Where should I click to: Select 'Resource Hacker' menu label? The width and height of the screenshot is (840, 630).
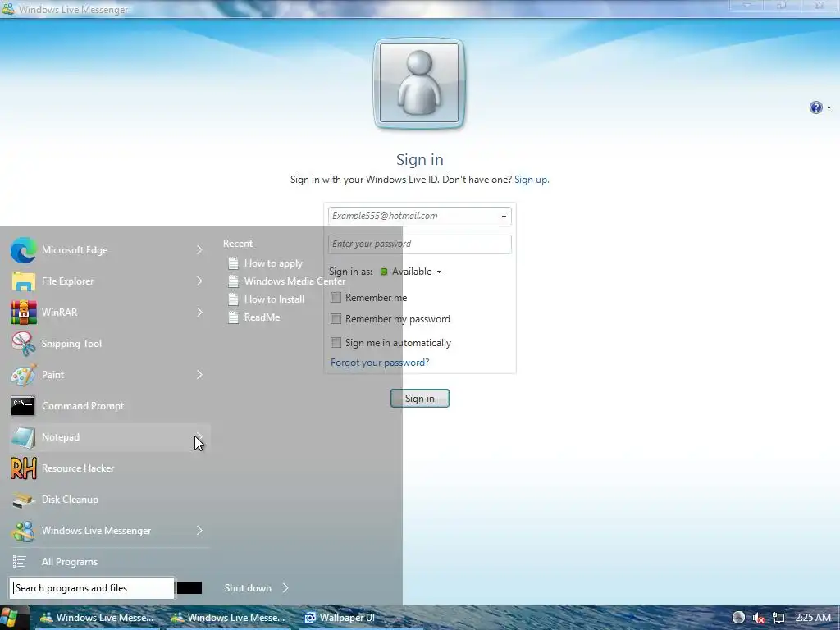coord(78,468)
